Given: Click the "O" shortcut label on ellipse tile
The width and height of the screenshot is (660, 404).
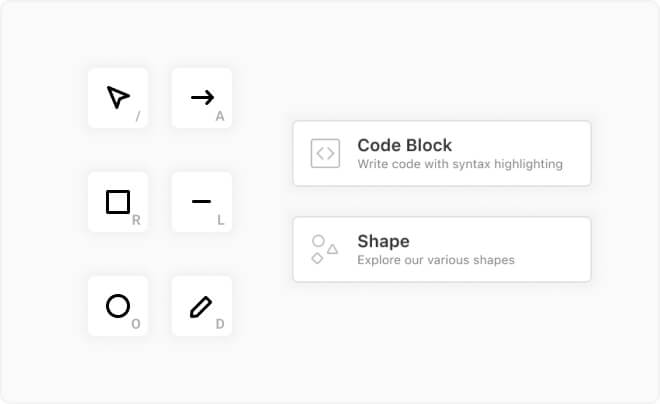Looking at the screenshot, I should [x=136, y=324].
